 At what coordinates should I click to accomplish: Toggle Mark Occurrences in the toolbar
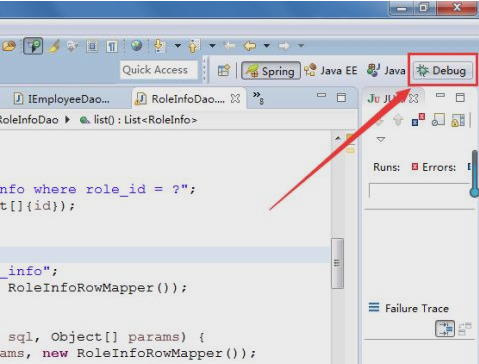coord(33,46)
